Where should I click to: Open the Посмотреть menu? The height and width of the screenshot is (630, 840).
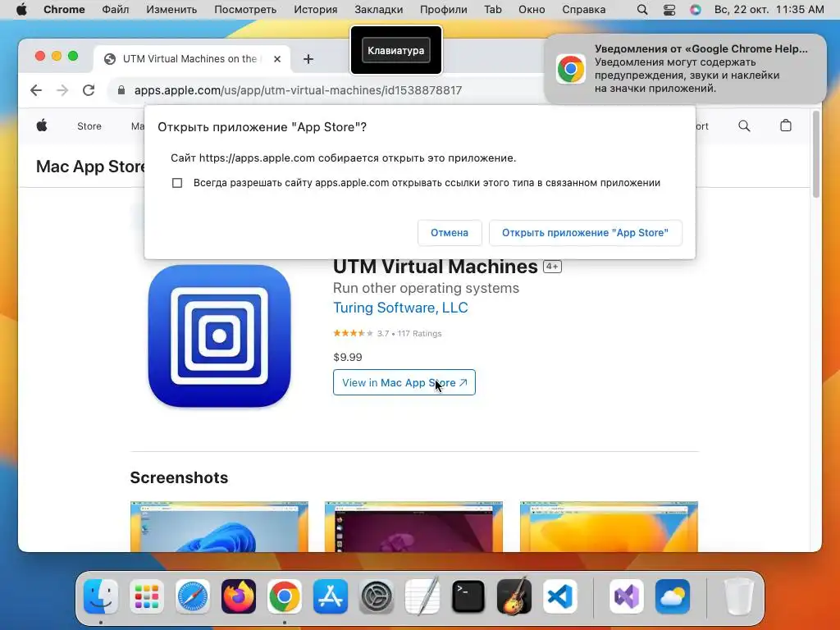[245, 10]
